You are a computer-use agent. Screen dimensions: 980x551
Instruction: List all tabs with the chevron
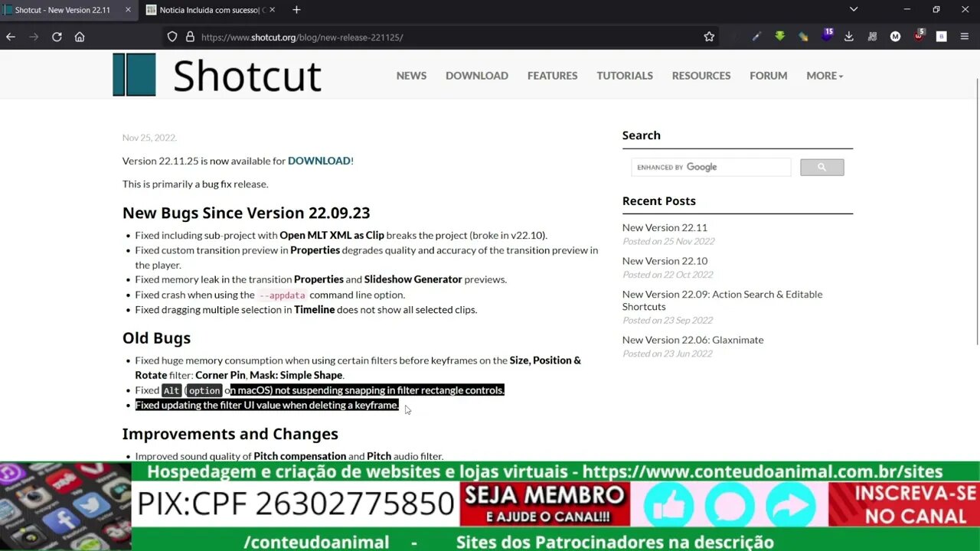coord(854,10)
